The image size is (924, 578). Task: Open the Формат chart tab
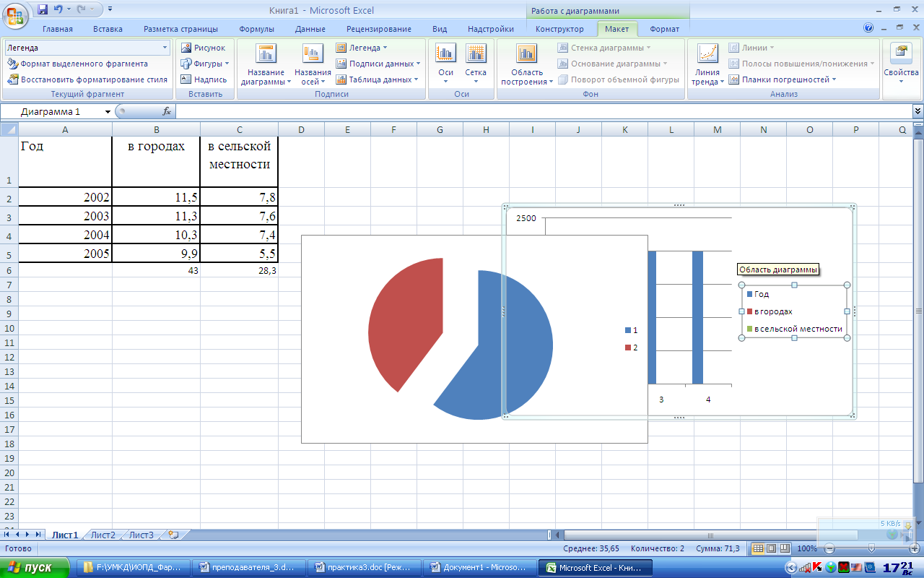(x=664, y=29)
